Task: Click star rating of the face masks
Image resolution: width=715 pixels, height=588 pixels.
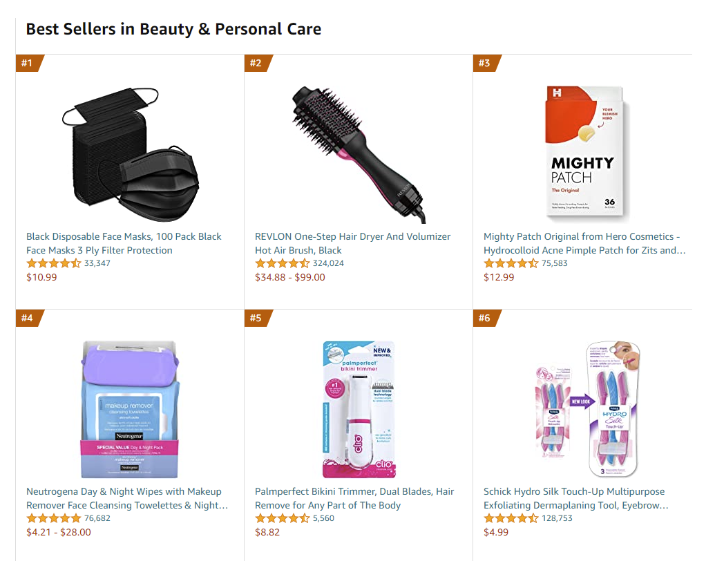Action: [54, 263]
